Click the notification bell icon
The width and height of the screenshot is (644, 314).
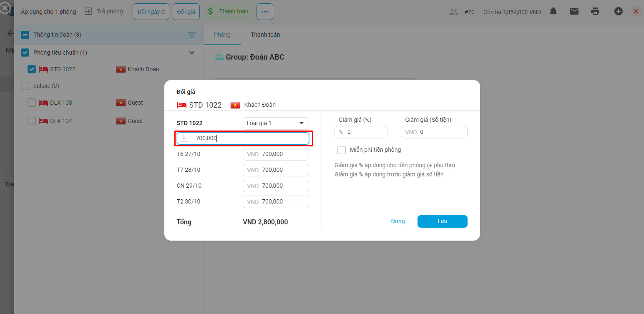click(553, 12)
